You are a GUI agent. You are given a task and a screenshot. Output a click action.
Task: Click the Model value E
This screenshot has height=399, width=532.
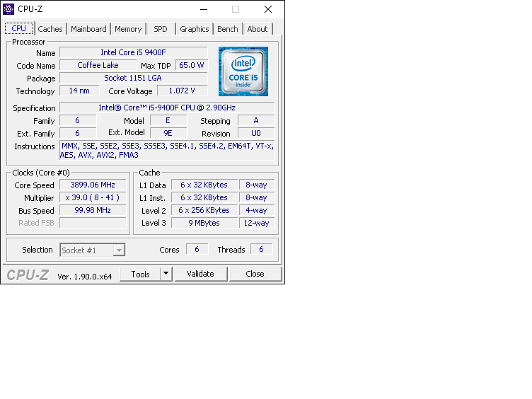168,121
